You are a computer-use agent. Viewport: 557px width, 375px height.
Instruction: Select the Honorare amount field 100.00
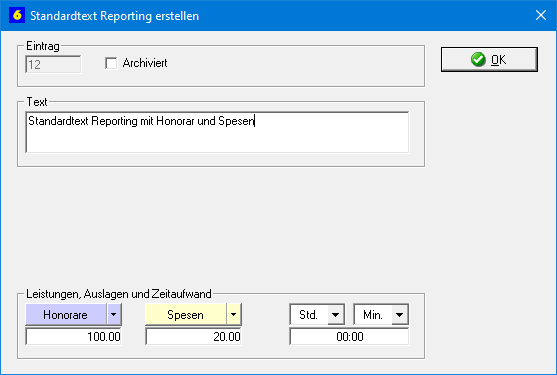point(74,336)
